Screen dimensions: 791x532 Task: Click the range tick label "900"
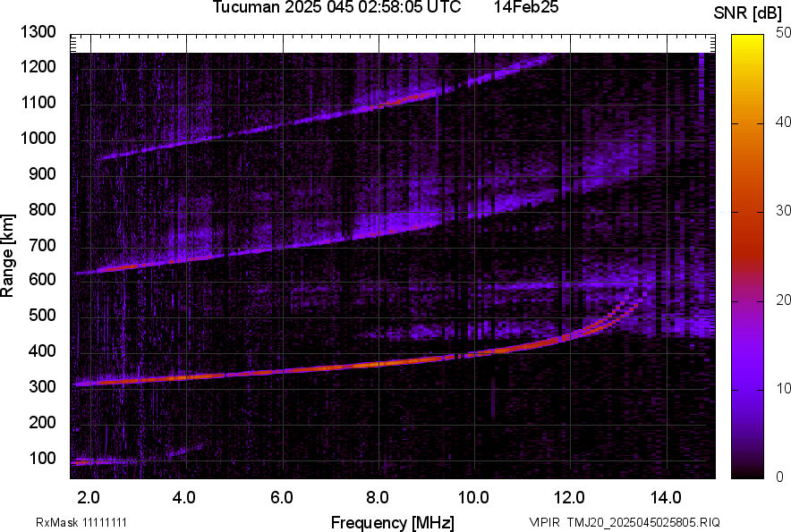(42, 174)
